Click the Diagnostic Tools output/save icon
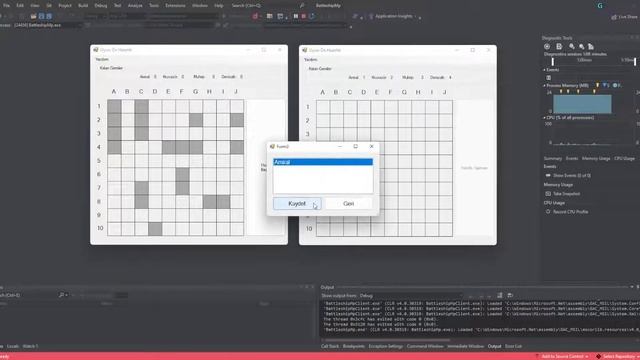This screenshot has width=640, height=360. 559,47
